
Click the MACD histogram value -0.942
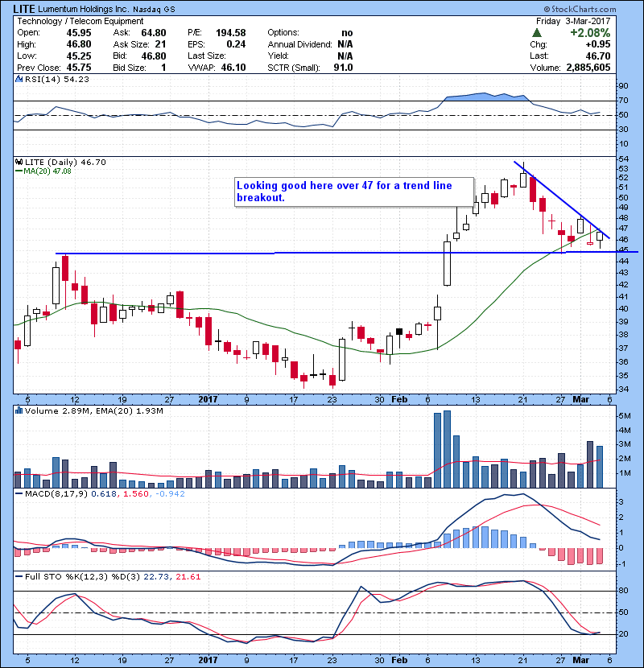point(170,494)
